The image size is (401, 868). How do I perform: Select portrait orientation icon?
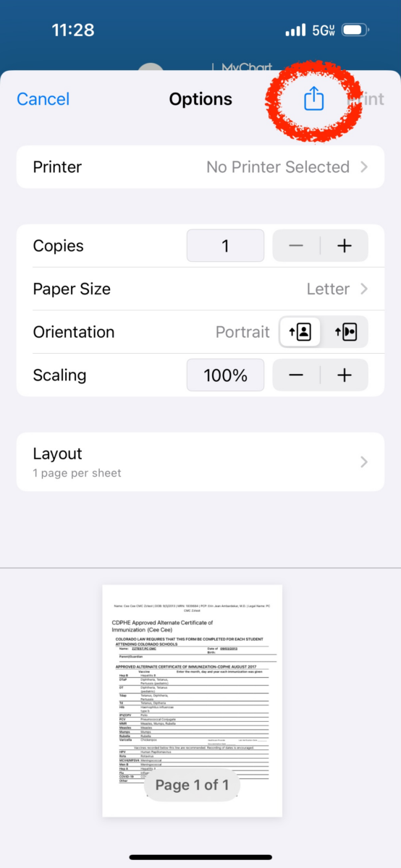click(300, 332)
